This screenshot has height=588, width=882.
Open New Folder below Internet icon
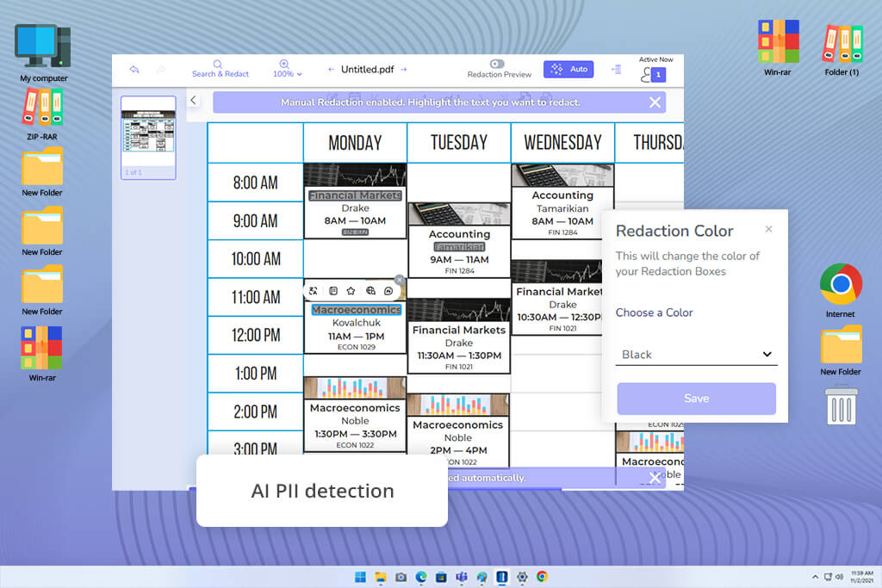(841, 350)
